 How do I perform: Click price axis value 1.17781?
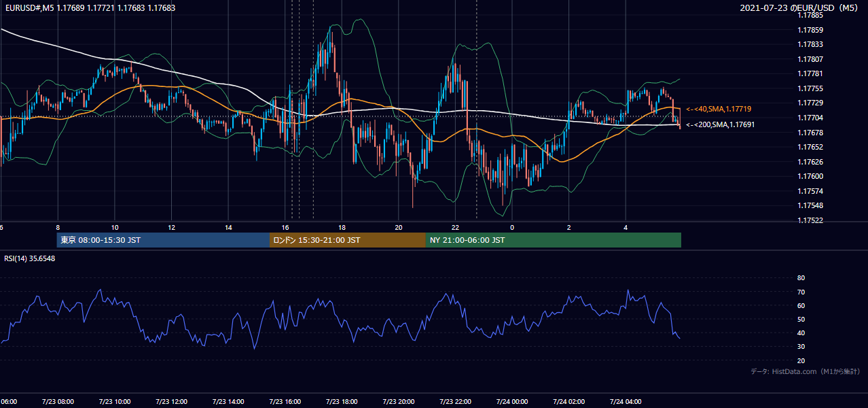tap(811, 73)
